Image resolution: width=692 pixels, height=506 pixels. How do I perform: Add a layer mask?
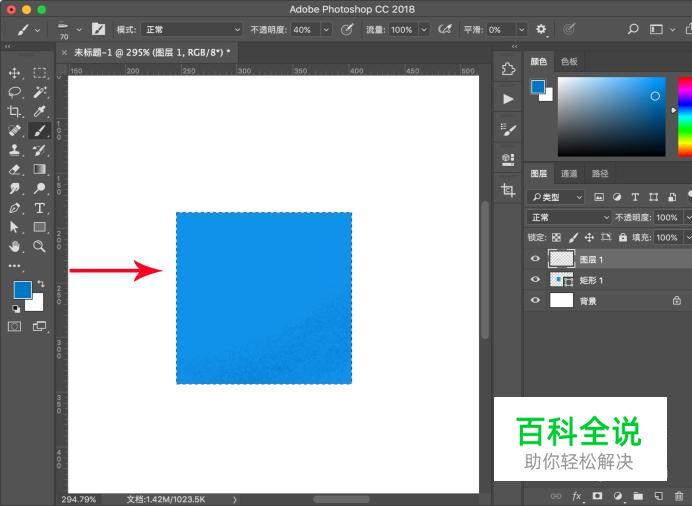[x=597, y=496]
